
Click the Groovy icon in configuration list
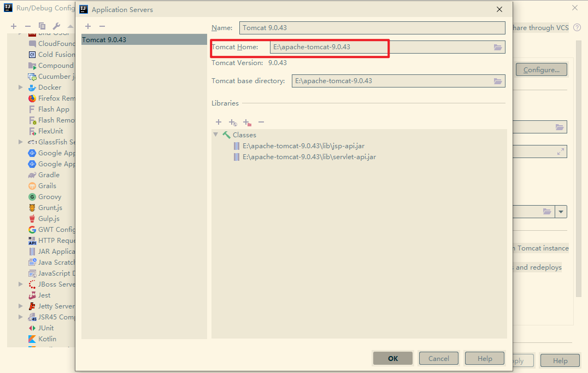(32, 197)
